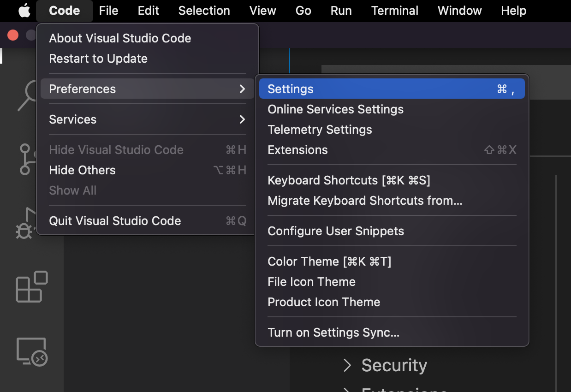This screenshot has height=392, width=571.
Task: Expand the Services submenu arrow
Action: [x=242, y=119]
